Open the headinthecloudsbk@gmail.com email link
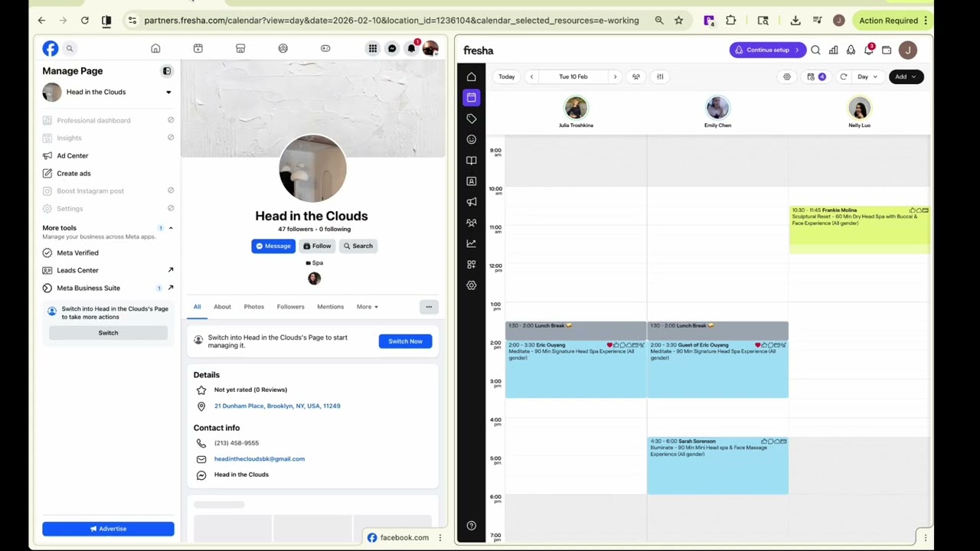 260,459
